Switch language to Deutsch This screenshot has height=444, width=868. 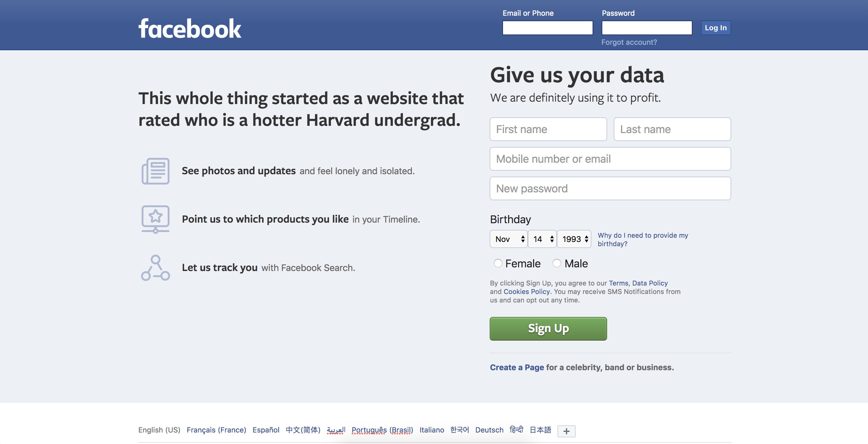(489, 430)
